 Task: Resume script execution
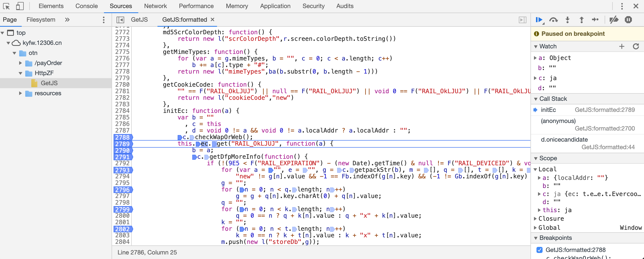click(x=539, y=20)
